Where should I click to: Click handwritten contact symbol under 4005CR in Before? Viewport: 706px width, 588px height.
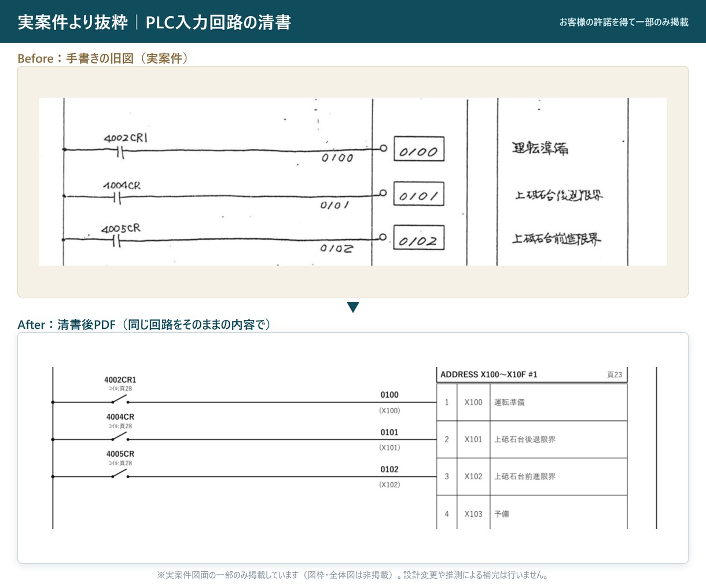[117, 241]
